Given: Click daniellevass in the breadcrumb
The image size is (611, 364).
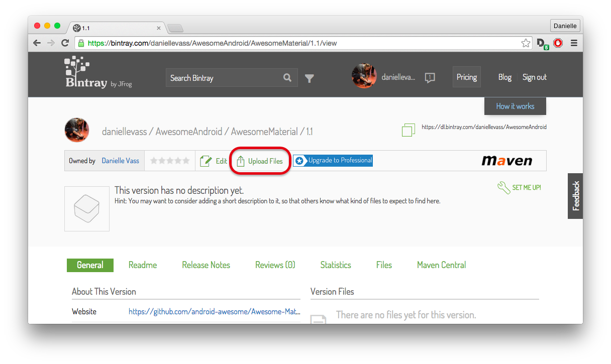Looking at the screenshot, I should [x=124, y=132].
